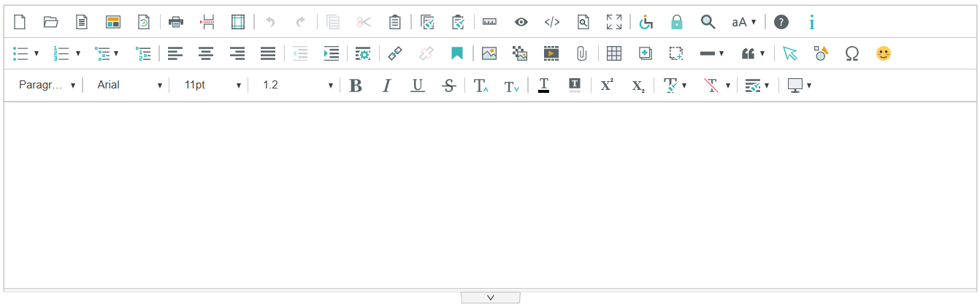The image size is (980, 307).
Task: Pick the text color under the T
Action: point(543,86)
